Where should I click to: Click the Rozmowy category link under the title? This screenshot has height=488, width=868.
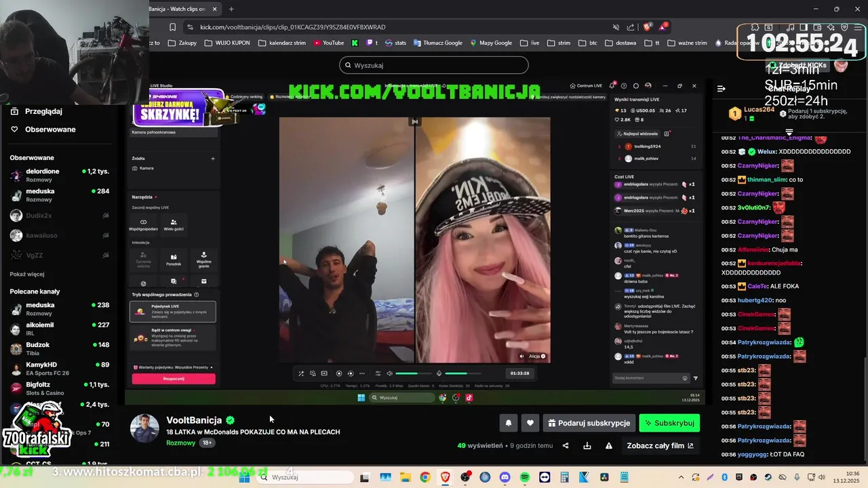180,443
